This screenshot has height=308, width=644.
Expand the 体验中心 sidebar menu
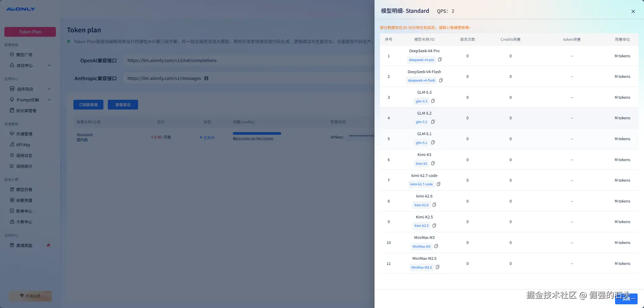click(x=30, y=65)
